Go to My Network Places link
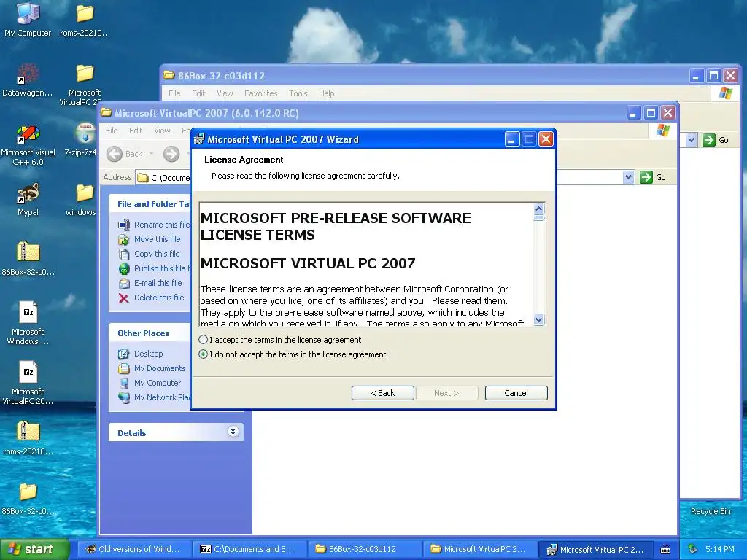The image size is (747, 560). [162, 397]
